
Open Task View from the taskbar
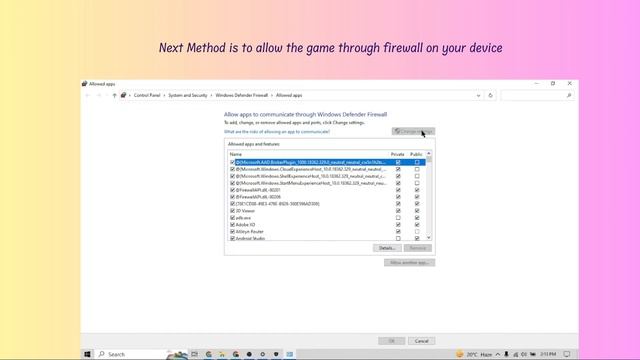pos(195,354)
